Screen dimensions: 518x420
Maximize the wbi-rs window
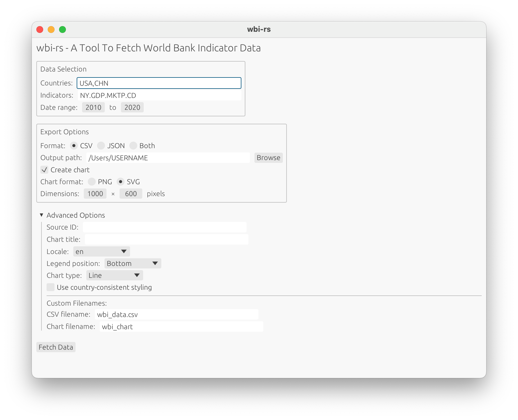[62, 30]
